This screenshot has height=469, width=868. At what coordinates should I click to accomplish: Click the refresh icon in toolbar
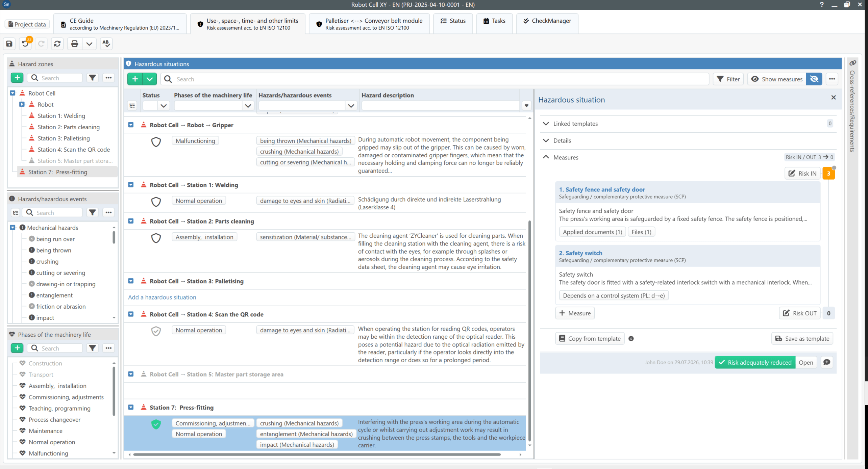point(57,44)
